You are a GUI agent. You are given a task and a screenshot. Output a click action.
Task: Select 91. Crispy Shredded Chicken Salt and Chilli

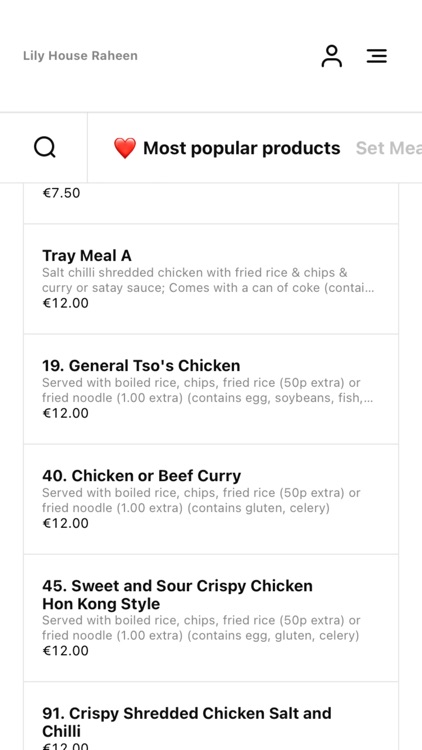[211, 716]
